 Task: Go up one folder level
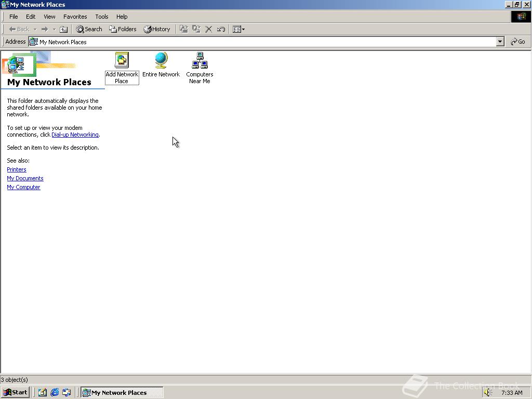click(x=64, y=29)
